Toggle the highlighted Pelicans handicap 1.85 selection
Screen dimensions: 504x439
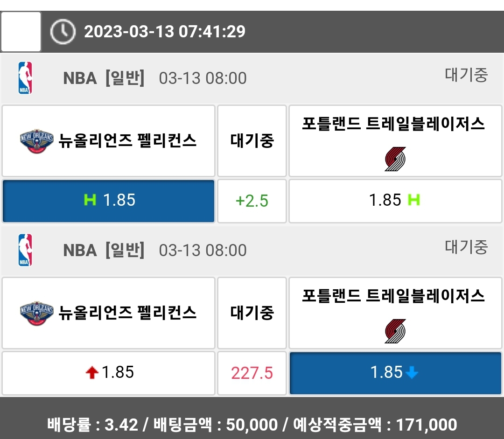108,201
